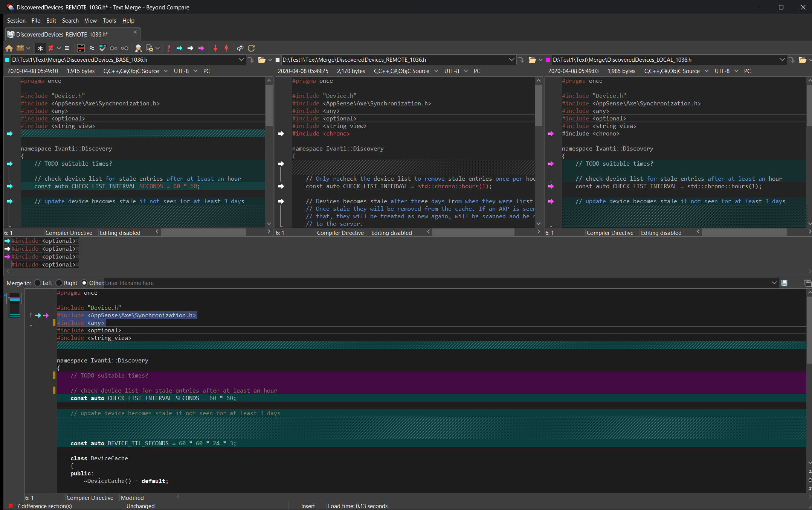Toggle Show All asterisk filter
This screenshot has width=812, height=510.
point(40,48)
